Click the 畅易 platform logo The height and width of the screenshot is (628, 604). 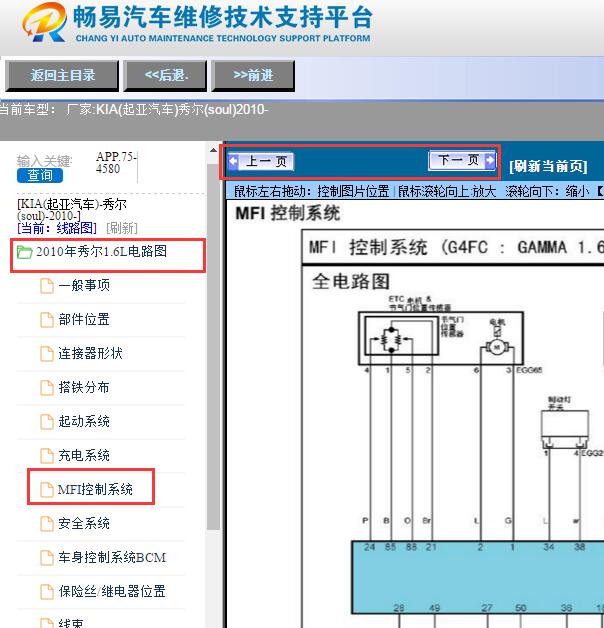pyautogui.click(x=44, y=22)
